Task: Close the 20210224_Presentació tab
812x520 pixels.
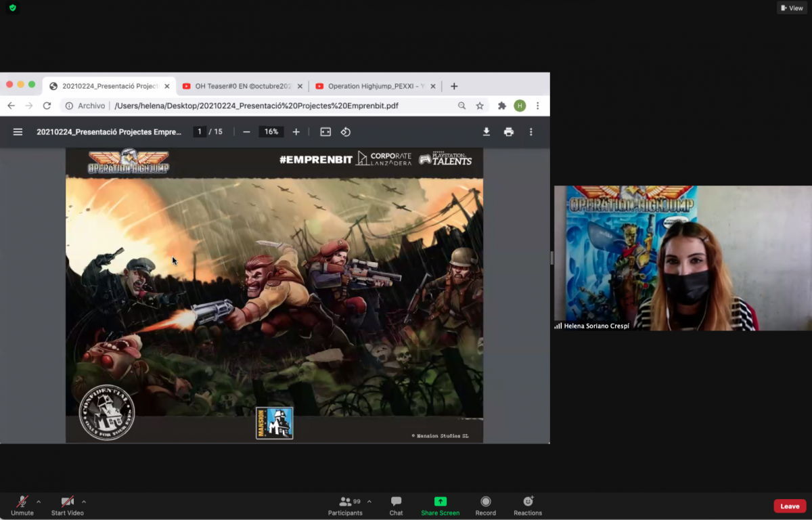Action: (166, 86)
